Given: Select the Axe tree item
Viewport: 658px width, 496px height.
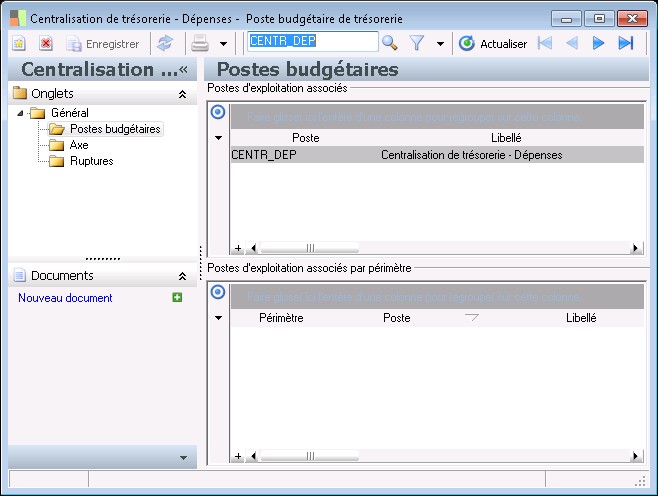Looking at the screenshot, I should click(79, 145).
